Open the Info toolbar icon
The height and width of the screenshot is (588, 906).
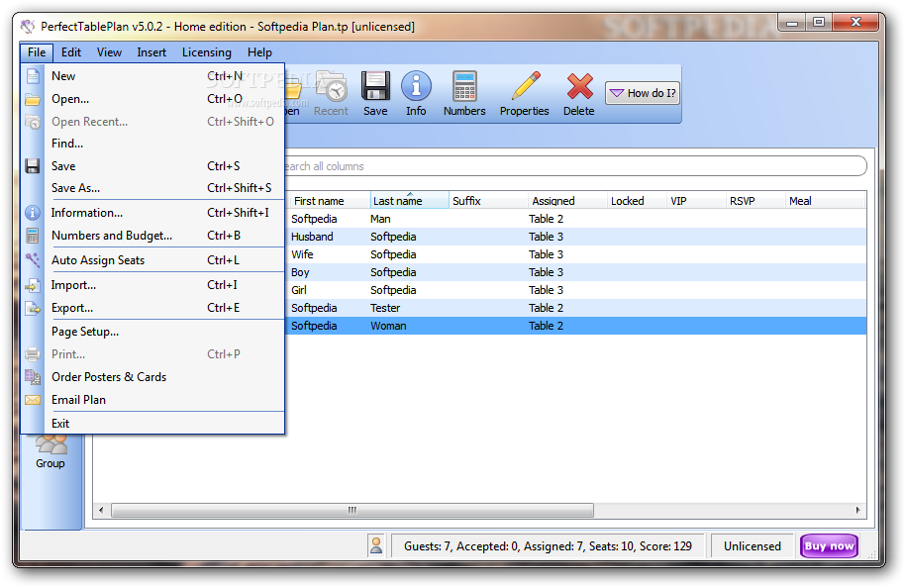click(x=416, y=85)
